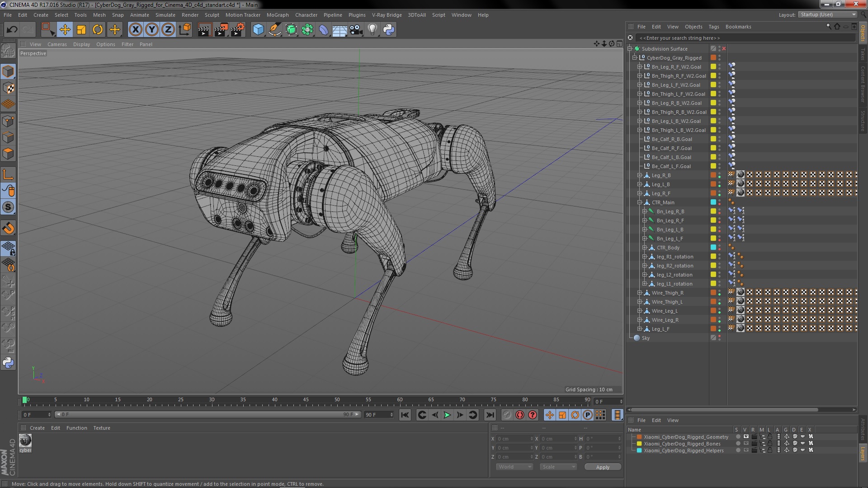Expand the Wire_Thigh_R object
This screenshot has height=488, width=868.
coord(640,293)
